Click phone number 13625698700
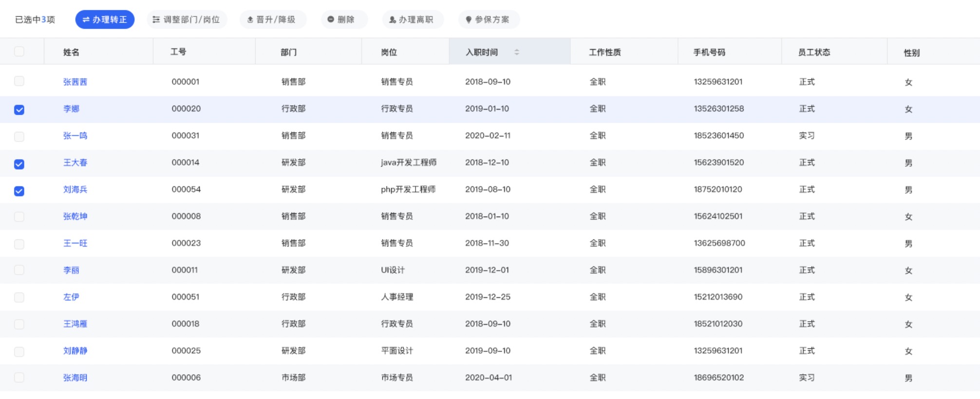Screen dimensions: 980x399 719,243
